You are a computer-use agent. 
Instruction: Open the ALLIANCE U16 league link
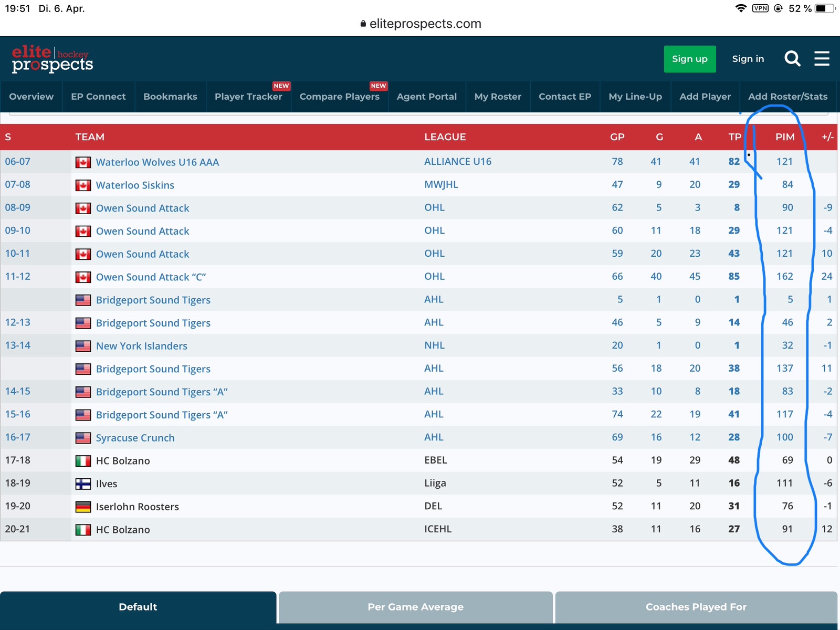pos(457,162)
